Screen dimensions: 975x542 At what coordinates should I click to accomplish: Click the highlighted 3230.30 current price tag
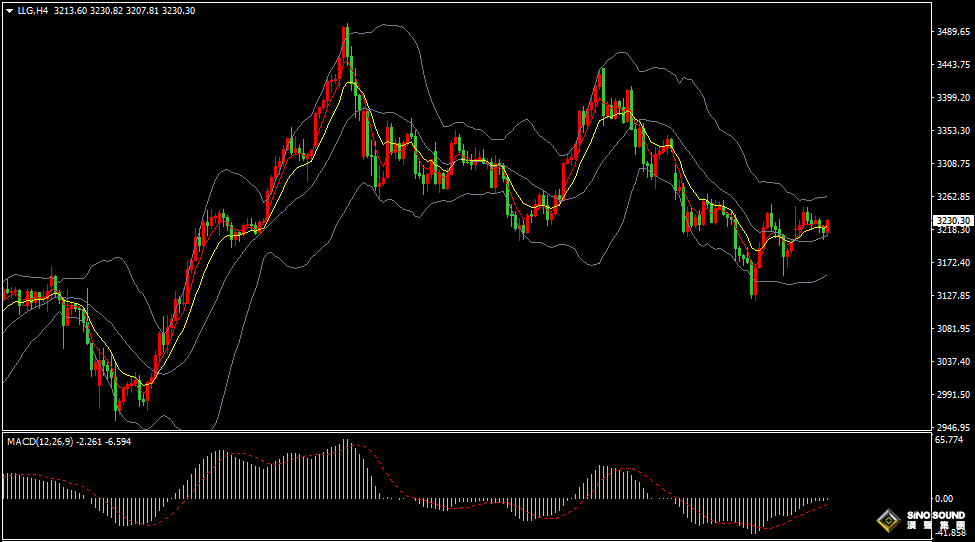tap(953, 220)
